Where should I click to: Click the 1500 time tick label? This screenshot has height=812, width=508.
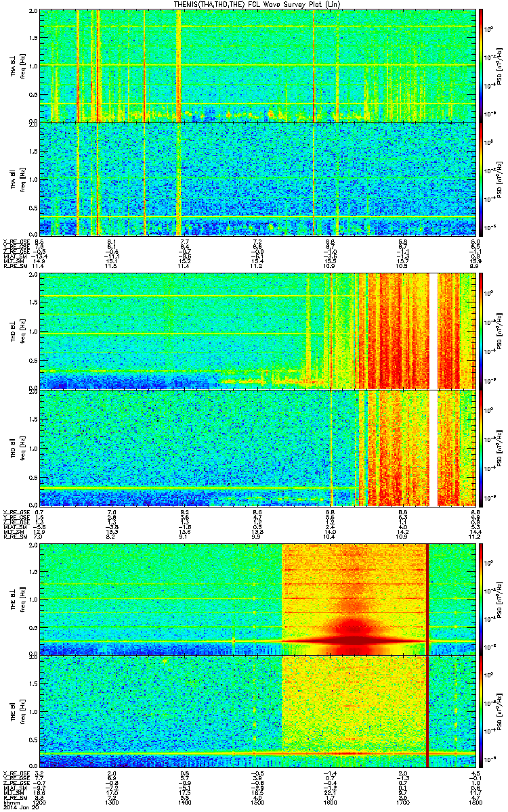point(257,801)
